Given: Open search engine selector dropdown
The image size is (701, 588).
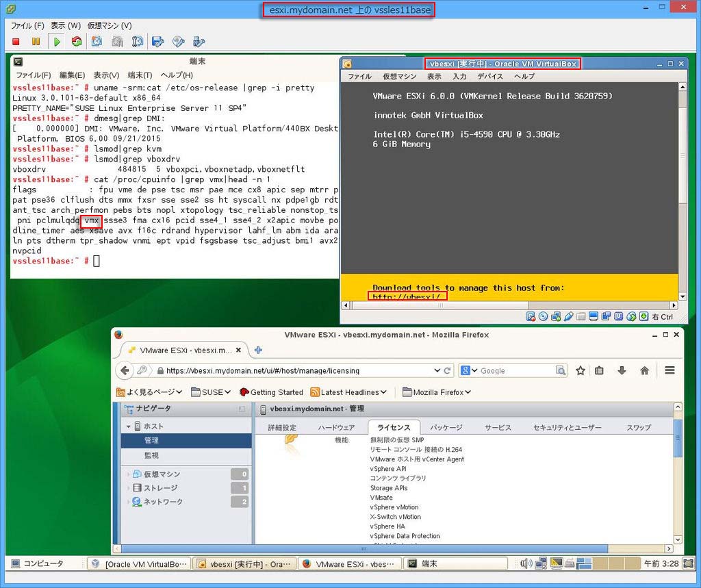Looking at the screenshot, I should coord(468,370).
